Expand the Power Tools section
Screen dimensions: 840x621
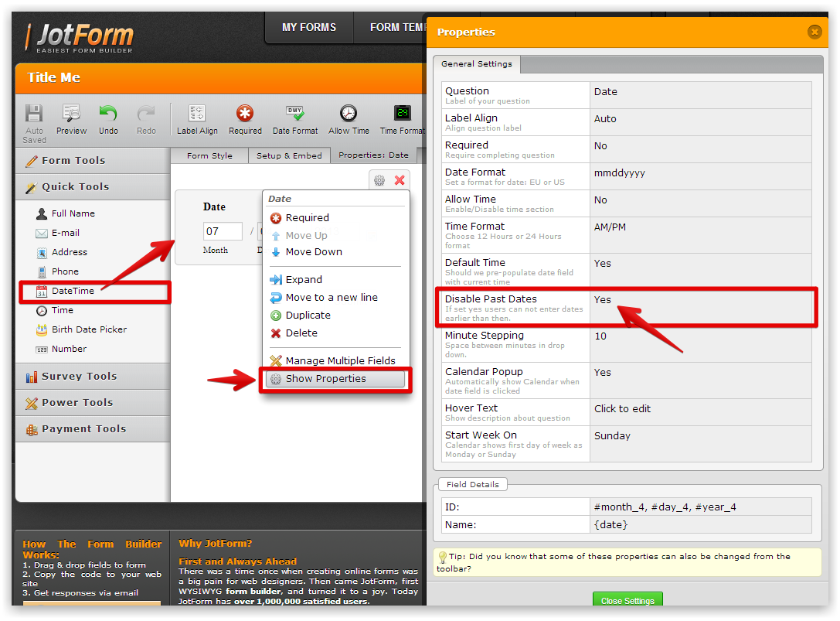click(93, 402)
